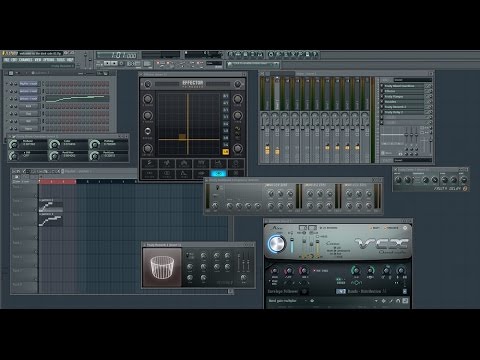This screenshot has width=480, height=360.
Task: Select the Snare channel button
Action: point(29,128)
